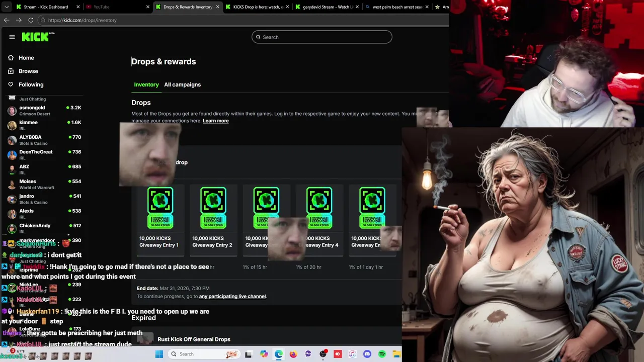
Task: Select the Inventory tab
Action: pos(146,84)
